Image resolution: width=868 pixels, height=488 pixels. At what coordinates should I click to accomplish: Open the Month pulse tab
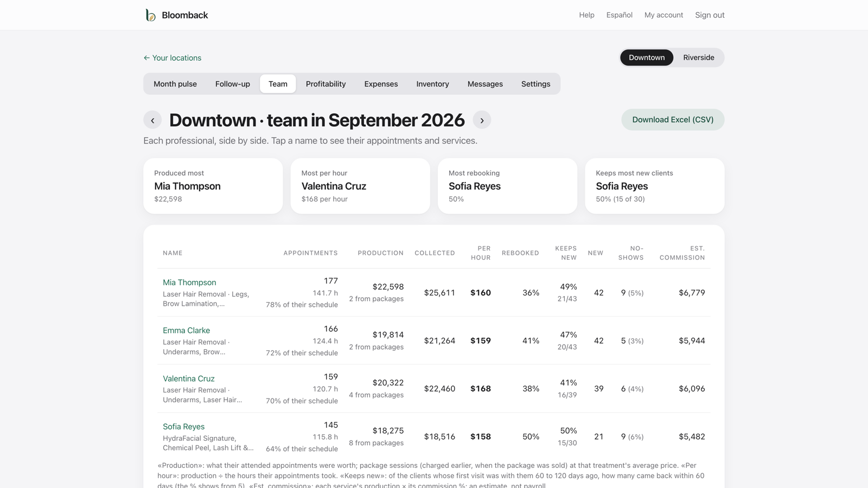175,84
